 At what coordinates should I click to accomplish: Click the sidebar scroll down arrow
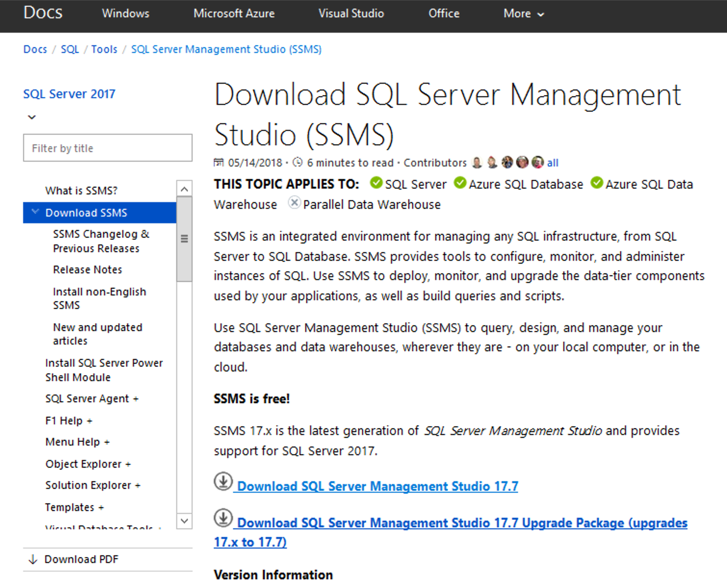click(x=184, y=521)
